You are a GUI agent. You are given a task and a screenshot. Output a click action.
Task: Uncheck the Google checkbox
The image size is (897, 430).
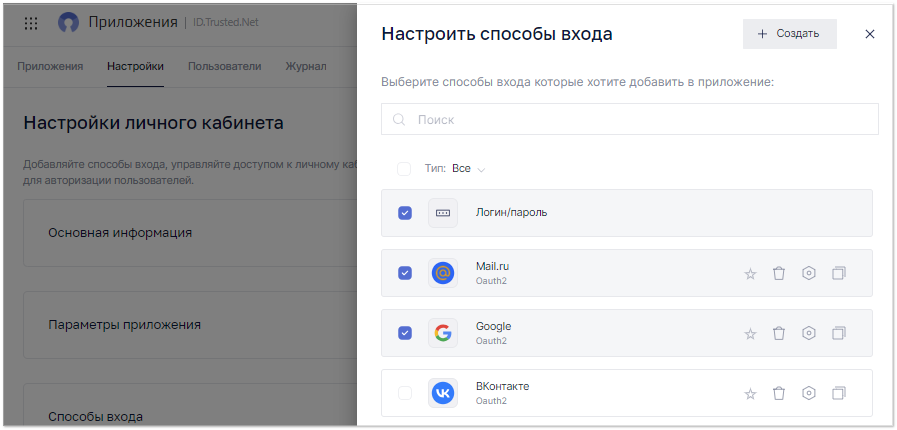coord(404,333)
